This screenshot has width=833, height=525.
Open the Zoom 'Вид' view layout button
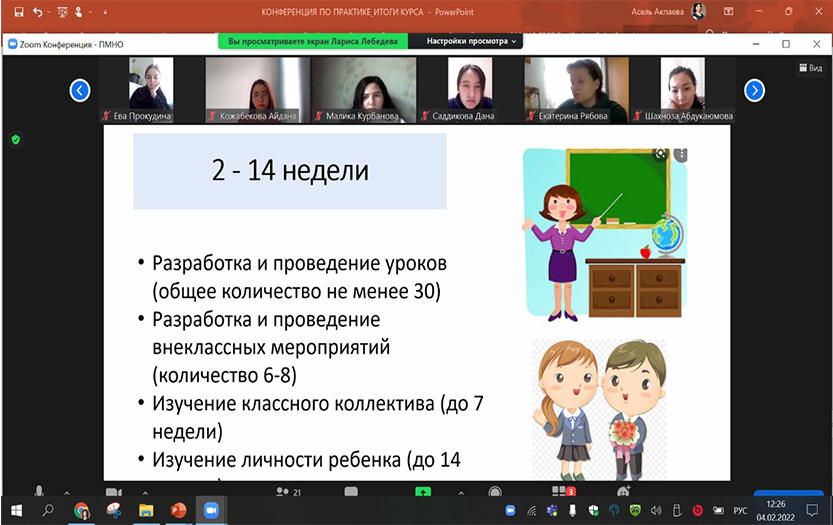pos(809,68)
